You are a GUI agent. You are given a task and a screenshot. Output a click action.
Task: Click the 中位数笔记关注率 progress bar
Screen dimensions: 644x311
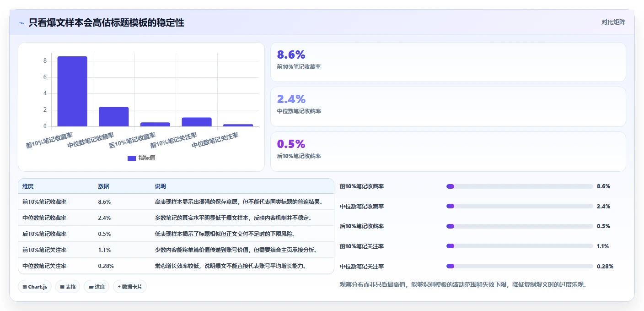(520, 266)
